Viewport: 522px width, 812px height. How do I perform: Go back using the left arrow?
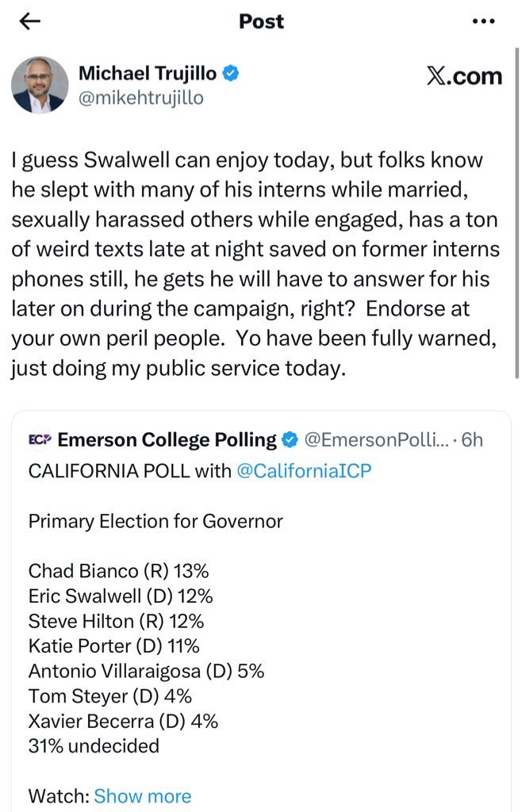[x=29, y=21]
